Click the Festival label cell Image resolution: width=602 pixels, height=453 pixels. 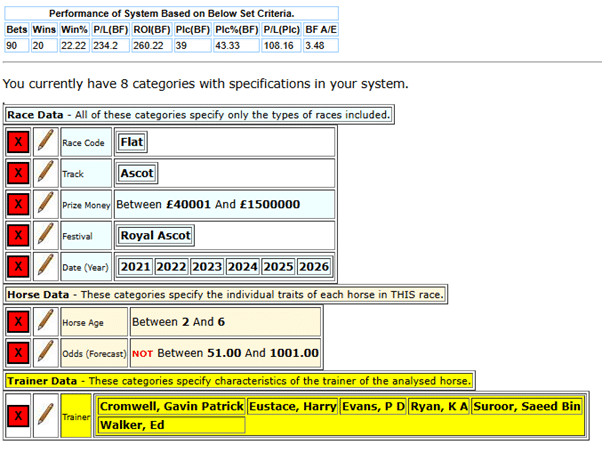86,236
